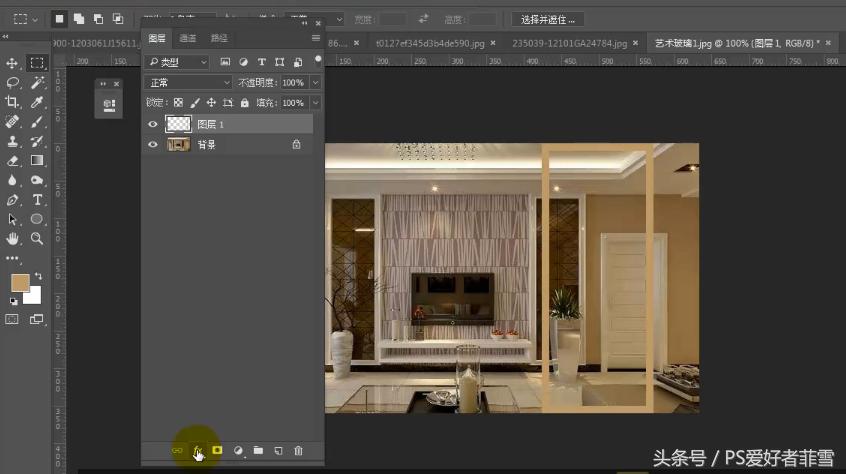
Task: Filter for type layers
Action: click(262, 62)
